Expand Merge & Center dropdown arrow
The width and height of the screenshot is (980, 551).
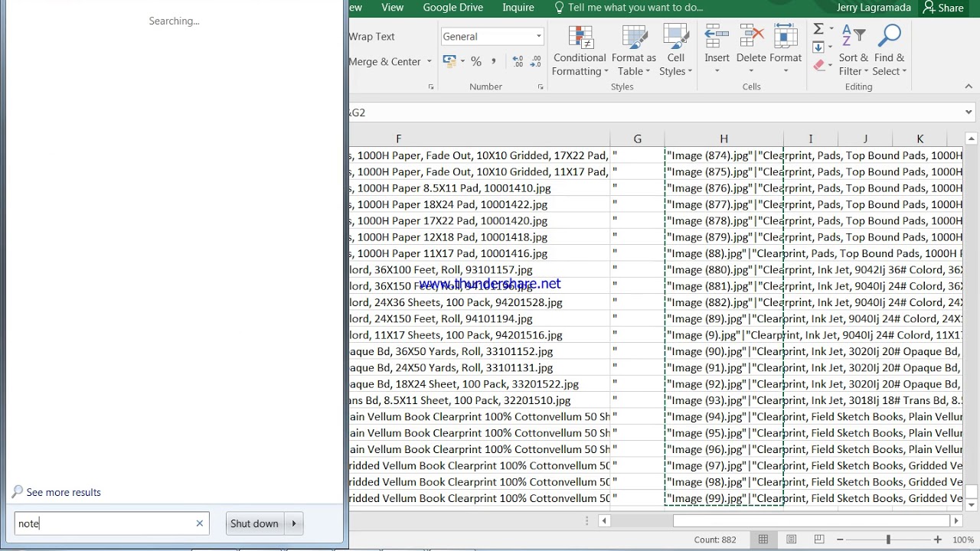(x=429, y=61)
